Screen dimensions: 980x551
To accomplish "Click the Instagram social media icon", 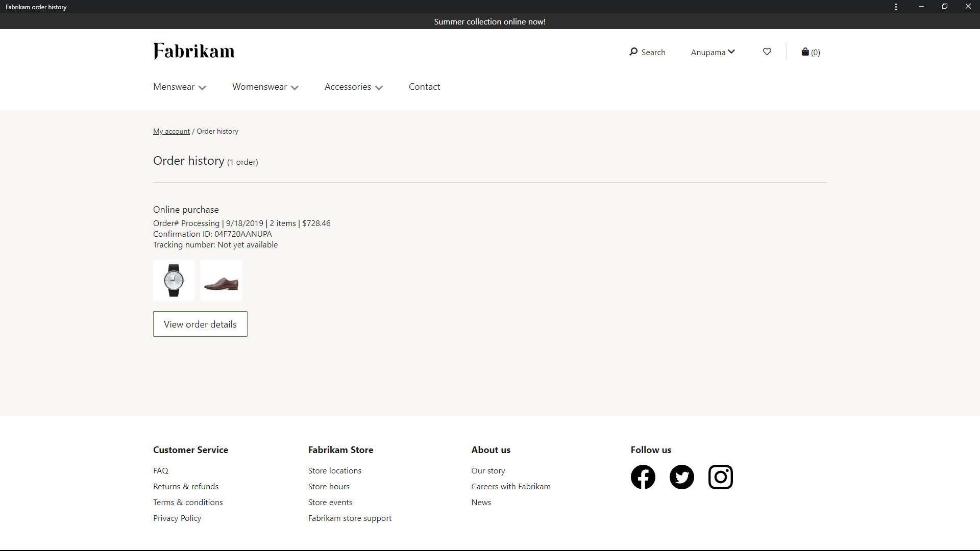I will point(720,477).
